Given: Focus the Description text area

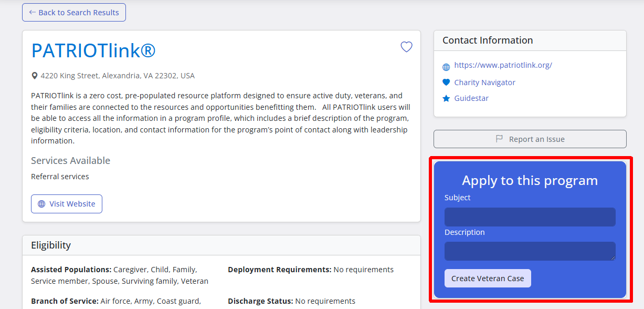Looking at the screenshot, I should tap(530, 251).
